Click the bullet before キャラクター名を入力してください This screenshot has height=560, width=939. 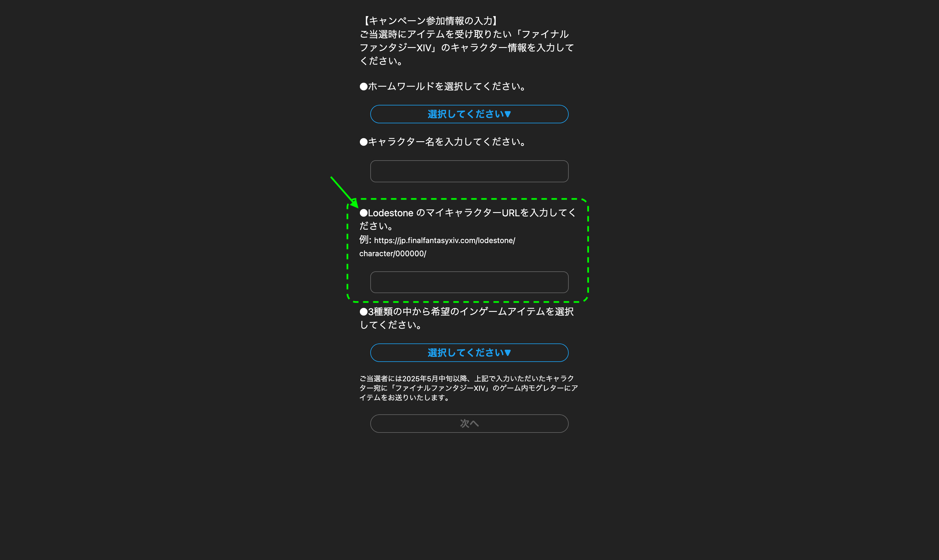pos(363,142)
